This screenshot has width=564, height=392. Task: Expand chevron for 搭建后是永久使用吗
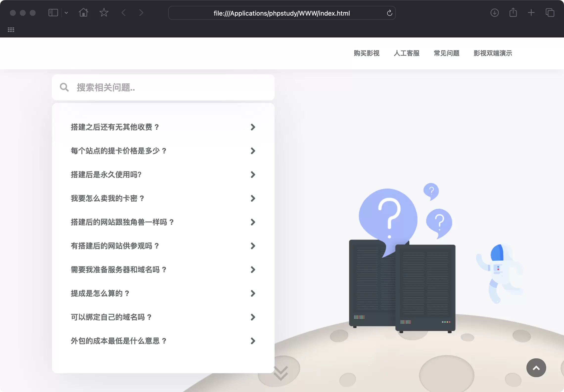tap(253, 175)
